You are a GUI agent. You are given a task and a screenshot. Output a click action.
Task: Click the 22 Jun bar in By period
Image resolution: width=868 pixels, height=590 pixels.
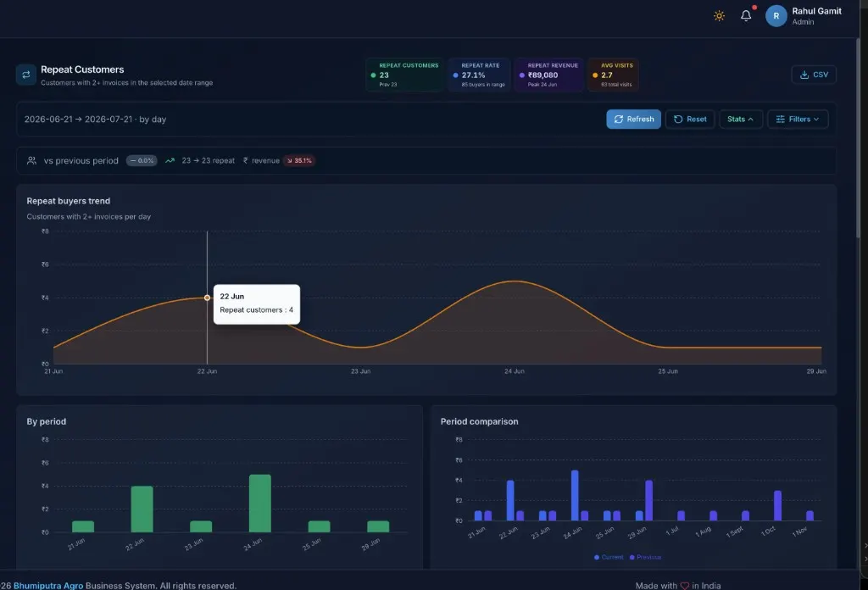pyautogui.click(x=142, y=509)
